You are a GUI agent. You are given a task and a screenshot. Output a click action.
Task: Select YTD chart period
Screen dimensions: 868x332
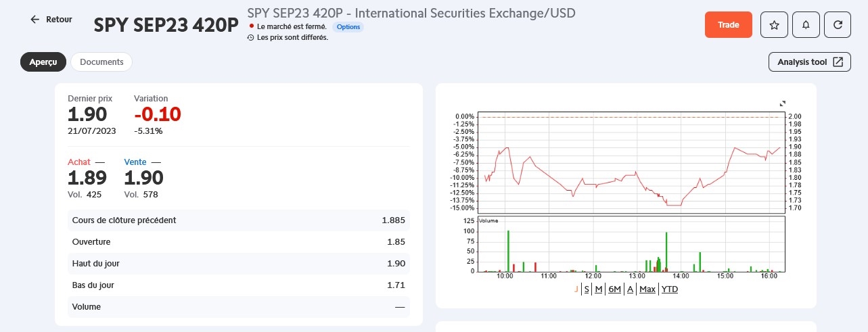(x=670, y=289)
